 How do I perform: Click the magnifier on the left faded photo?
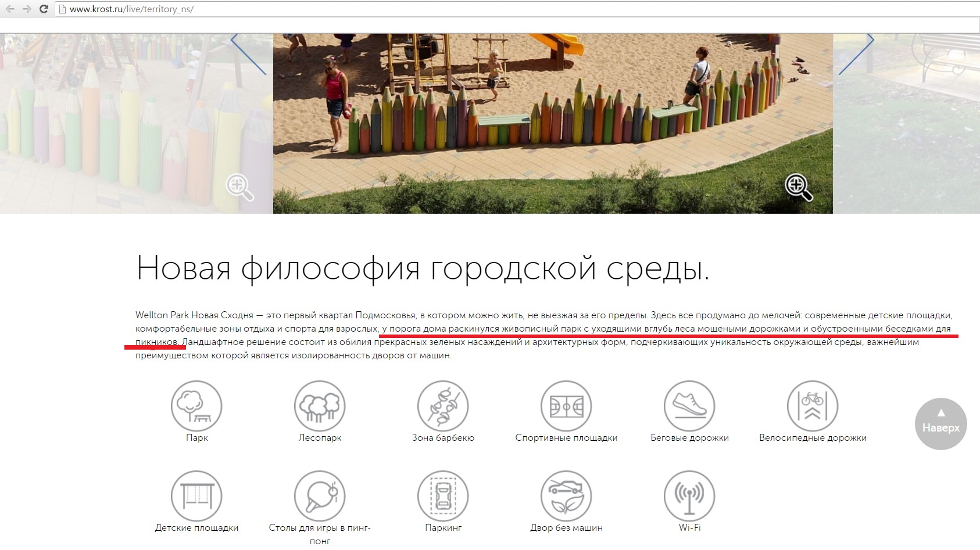click(x=239, y=187)
